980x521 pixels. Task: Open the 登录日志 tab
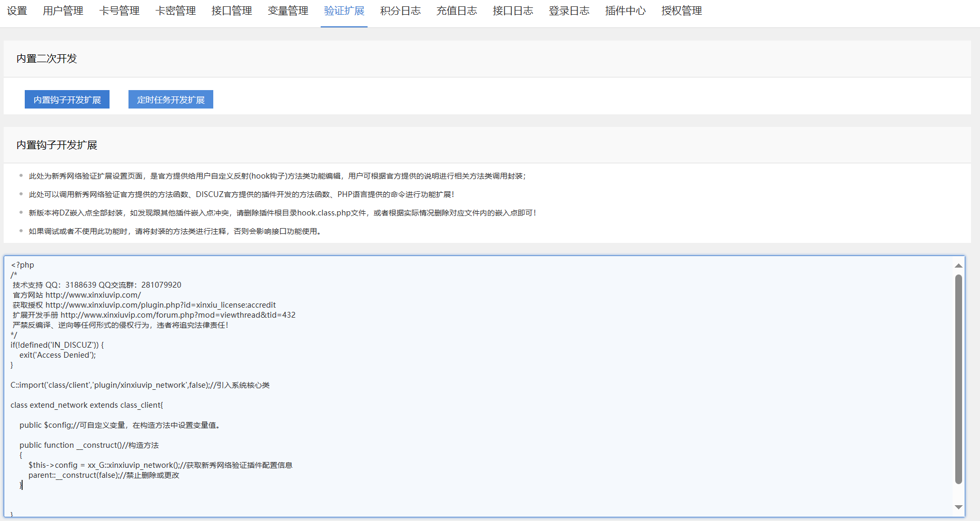(x=569, y=11)
